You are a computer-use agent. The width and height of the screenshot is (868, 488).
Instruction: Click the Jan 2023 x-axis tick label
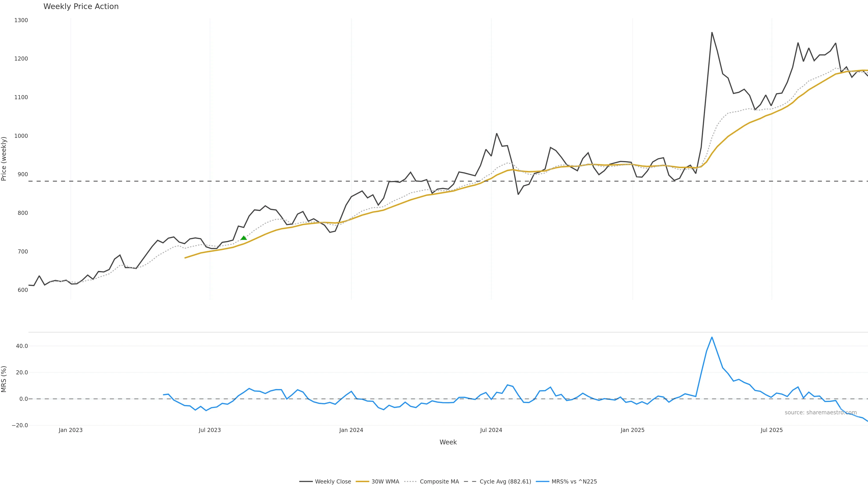click(x=71, y=430)
